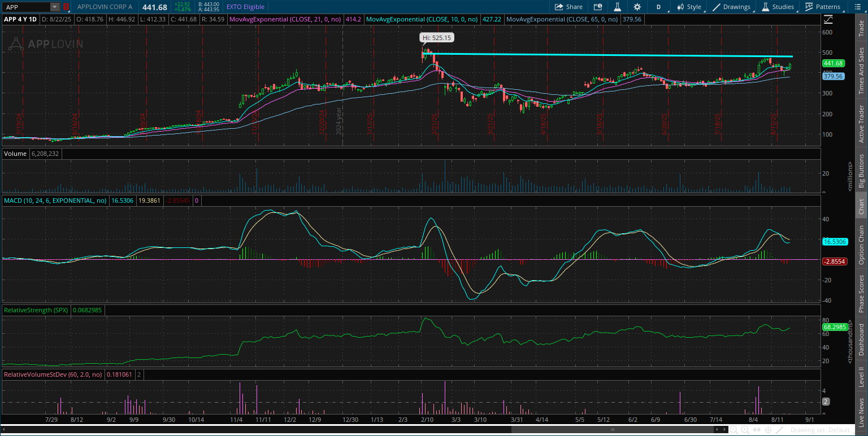The image size is (868, 436).
Task: Open chart settings gear icon
Action: (637, 7)
